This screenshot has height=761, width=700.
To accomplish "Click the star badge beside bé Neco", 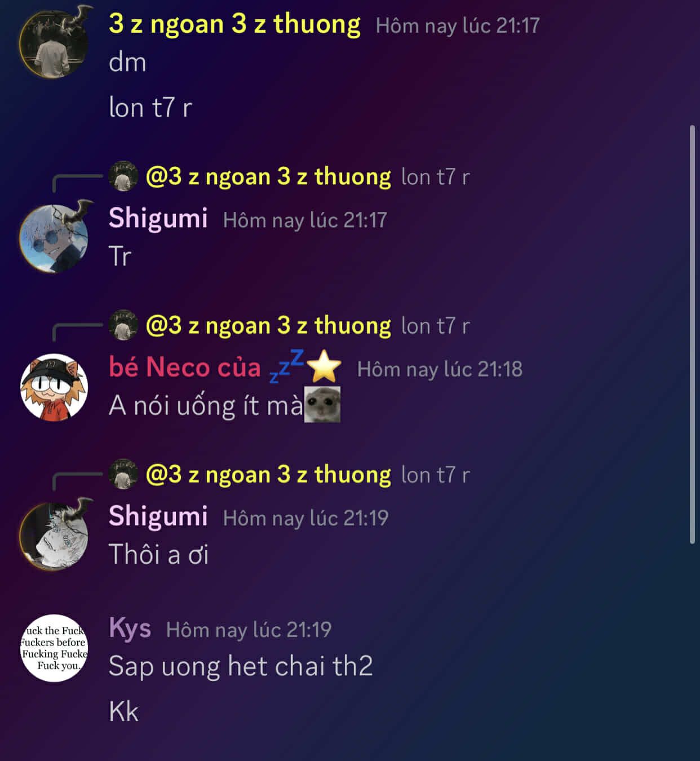I will (325, 366).
